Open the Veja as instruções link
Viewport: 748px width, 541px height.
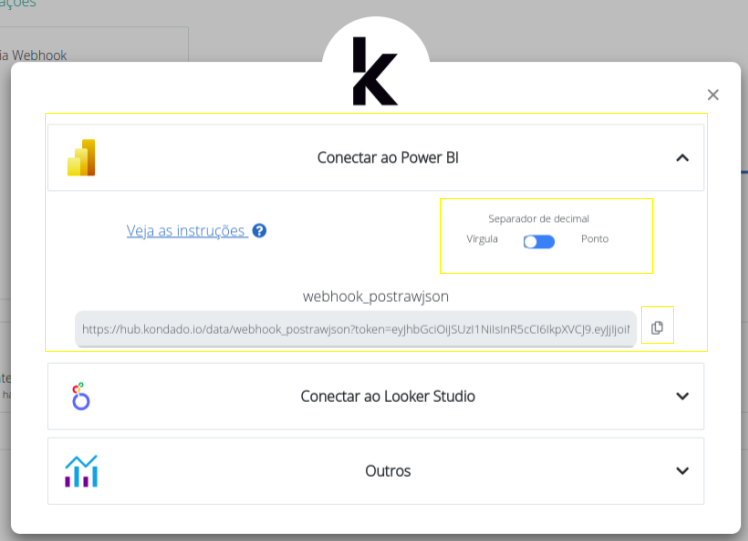(186, 231)
